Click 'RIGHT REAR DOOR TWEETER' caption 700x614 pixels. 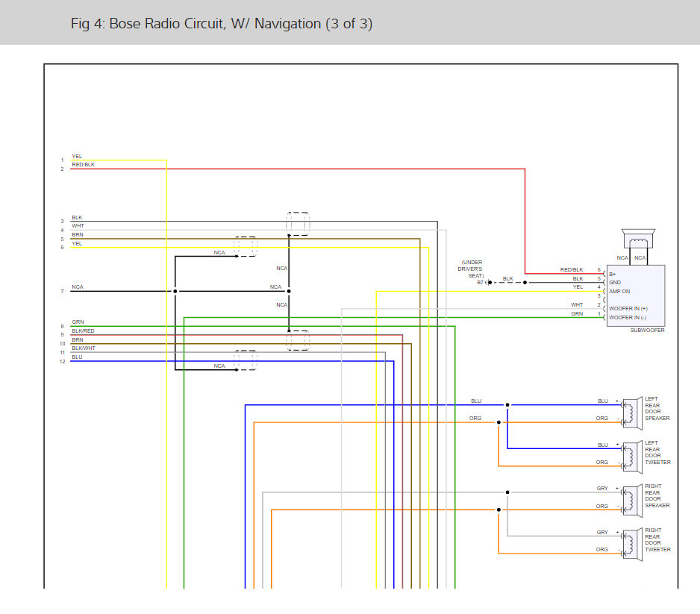pyautogui.click(x=657, y=540)
